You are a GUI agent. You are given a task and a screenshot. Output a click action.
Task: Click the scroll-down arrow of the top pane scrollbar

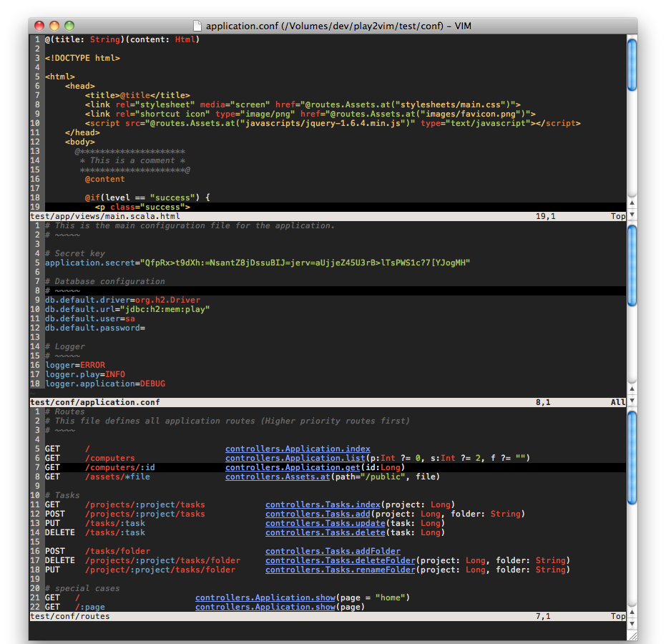coord(632,213)
